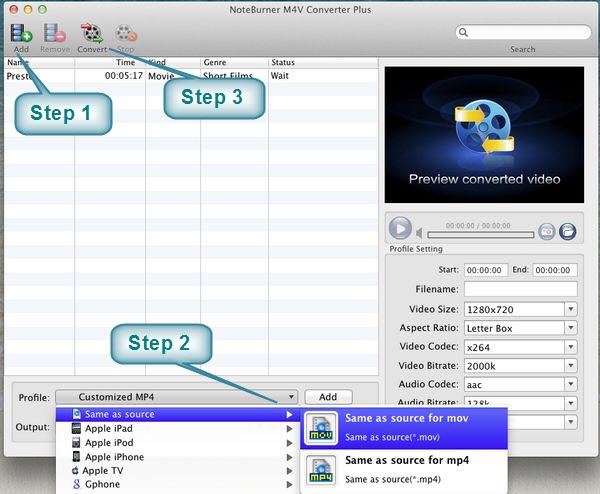
Task: Open the Aspect Ratio dropdown
Action: [571, 328]
